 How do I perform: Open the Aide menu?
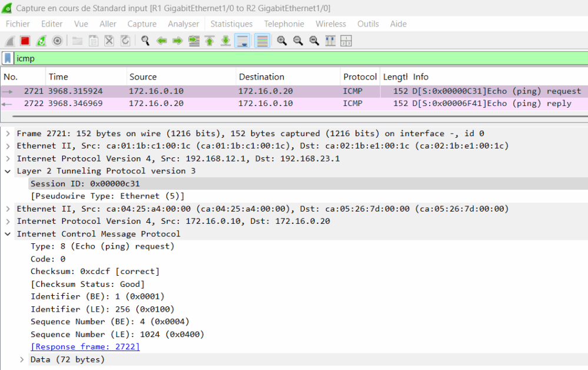coord(398,24)
